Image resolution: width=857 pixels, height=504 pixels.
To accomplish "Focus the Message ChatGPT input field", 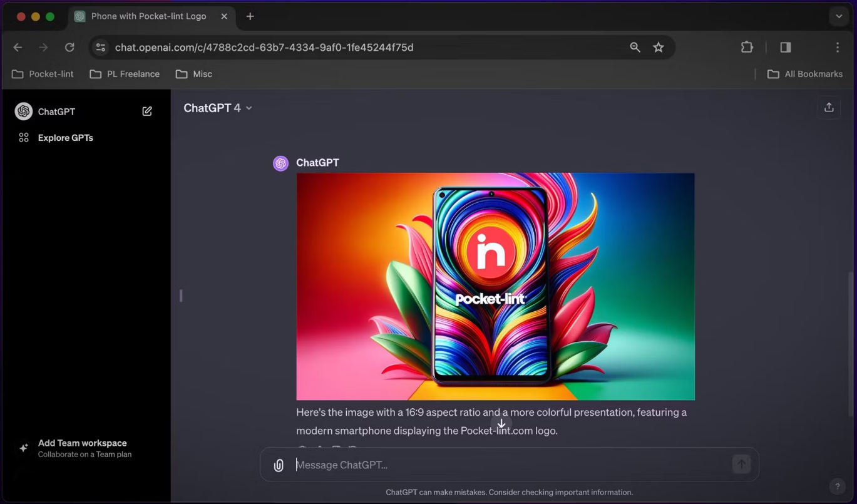I will (510, 465).
